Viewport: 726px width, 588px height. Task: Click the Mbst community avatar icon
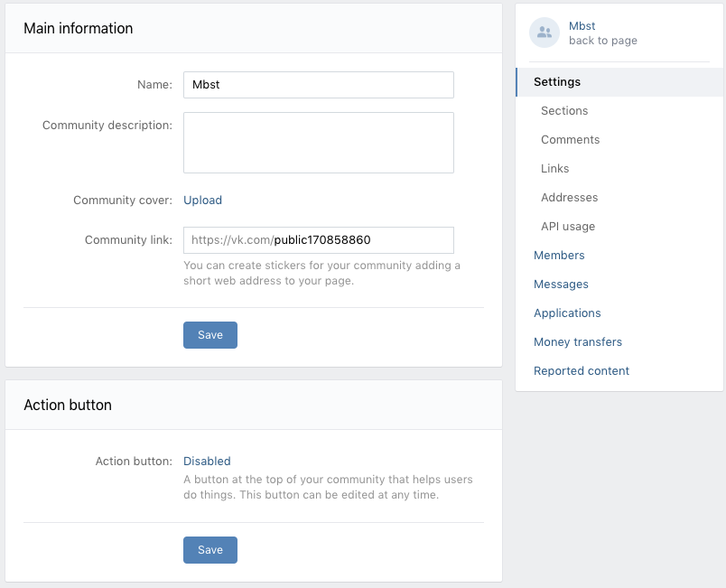tap(544, 33)
